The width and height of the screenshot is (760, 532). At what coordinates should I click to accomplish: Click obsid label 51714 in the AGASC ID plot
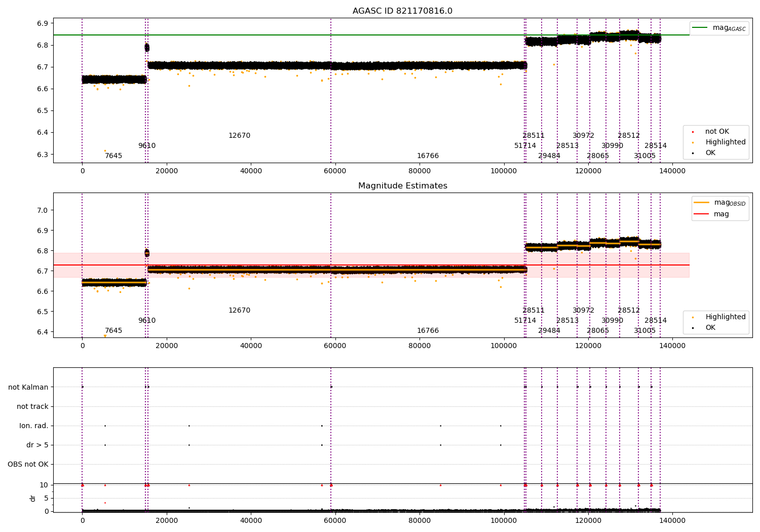525,146
